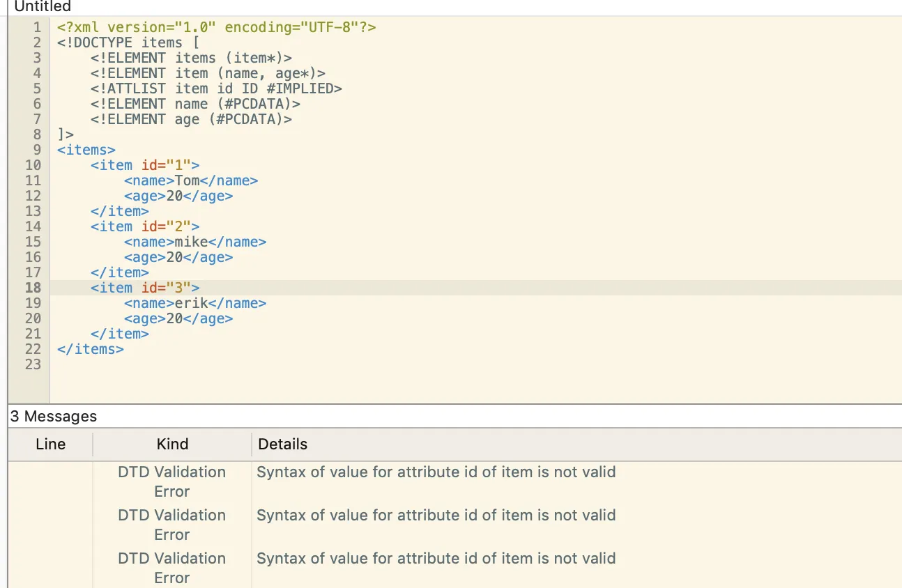Select the first DTD Validation Error message
Image resolution: width=902 pixels, height=588 pixels.
(436, 472)
